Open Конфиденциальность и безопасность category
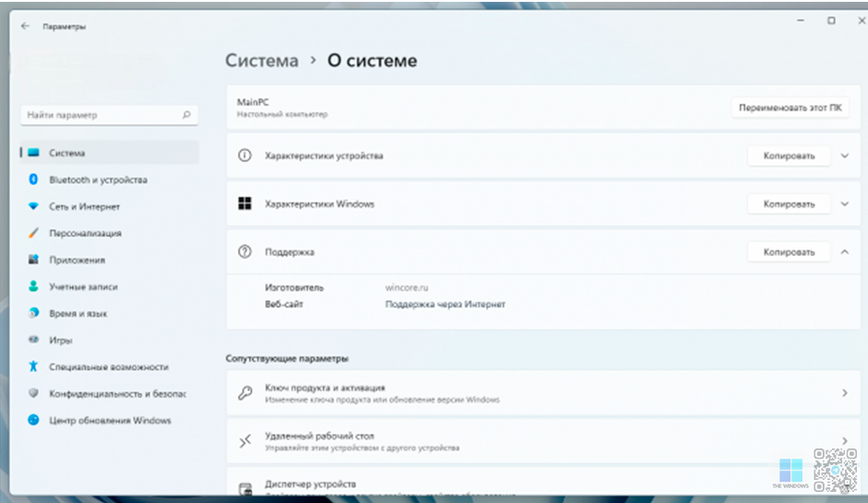 pyautogui.click(x=110, y=393)
